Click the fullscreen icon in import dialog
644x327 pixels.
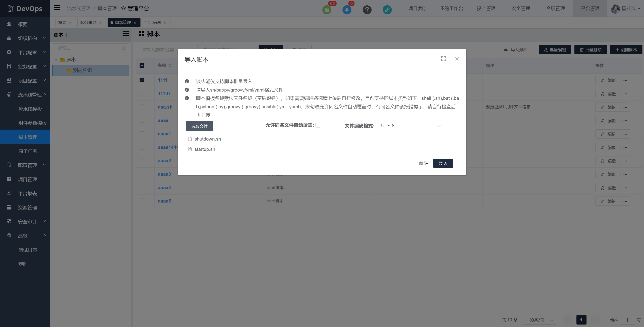(444, 59)
